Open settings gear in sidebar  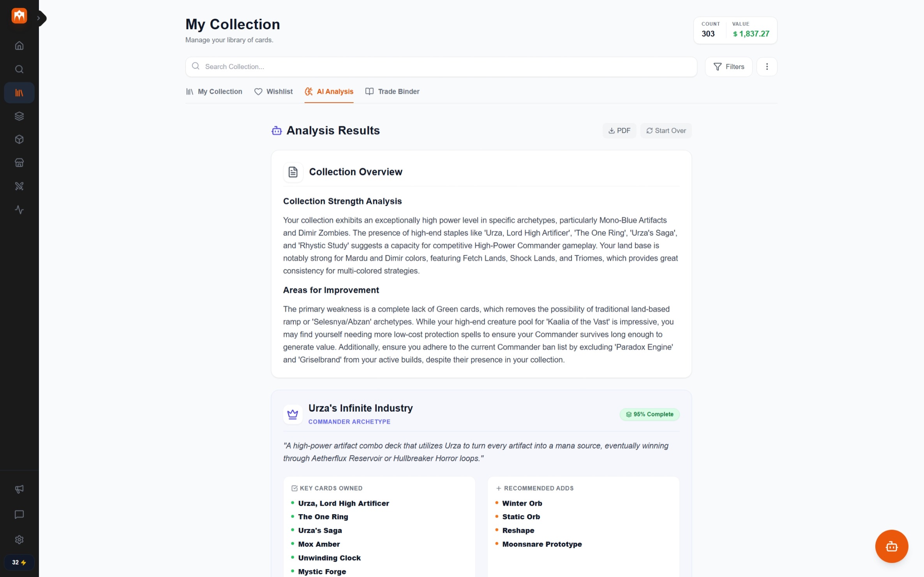(x=19, y=540)
